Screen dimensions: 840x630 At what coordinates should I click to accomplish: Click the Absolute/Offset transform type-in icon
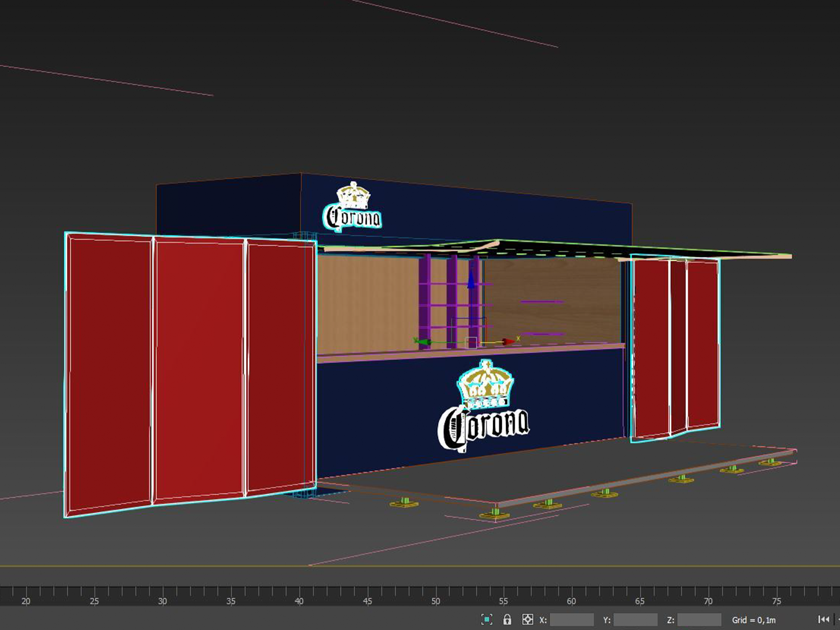pos(527,619)
